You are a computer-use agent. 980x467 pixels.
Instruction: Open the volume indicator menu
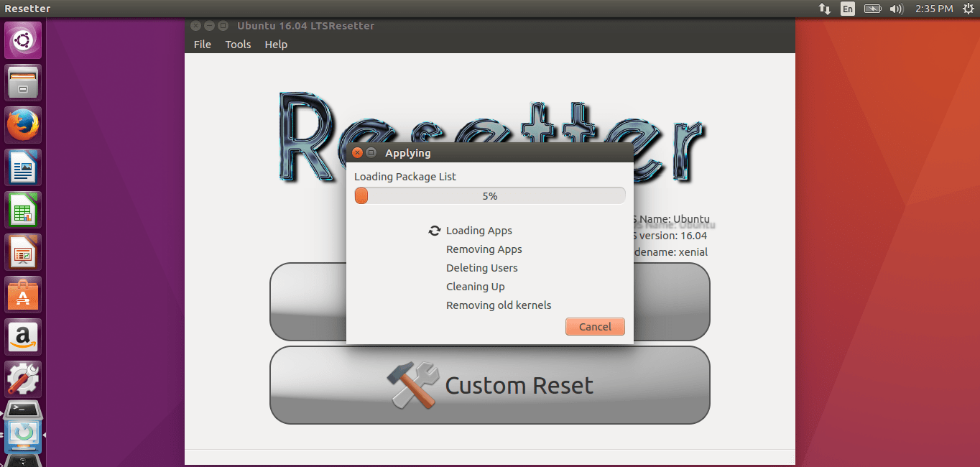pyautogui.click(x=895, y=9)
